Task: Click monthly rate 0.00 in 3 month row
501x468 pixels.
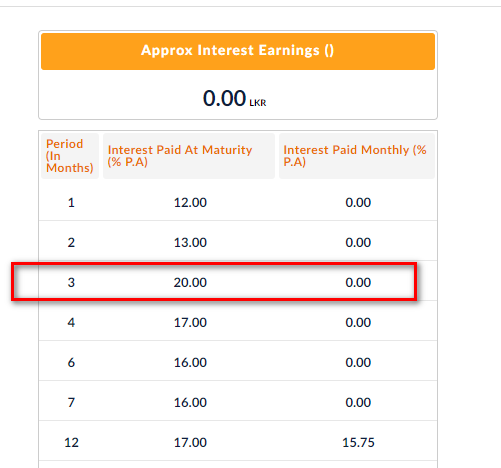Action: [x=358, y=283]
